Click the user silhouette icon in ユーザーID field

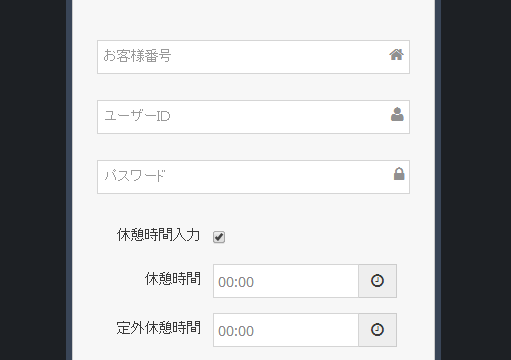[x=397, y=114]
